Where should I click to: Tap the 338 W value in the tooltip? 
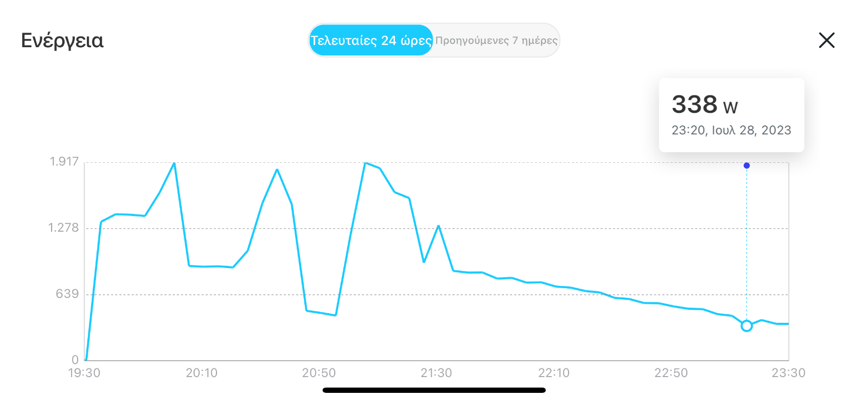(705, 104)
